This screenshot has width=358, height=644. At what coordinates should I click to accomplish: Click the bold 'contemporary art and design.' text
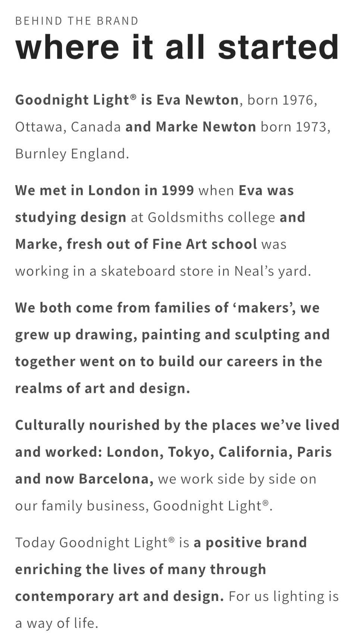(x=119, y=596)
